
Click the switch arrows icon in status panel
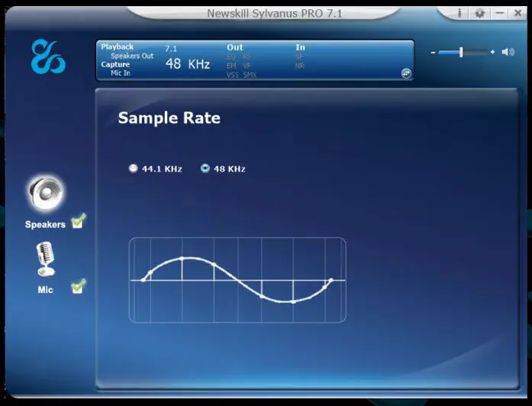pos(406,73)
